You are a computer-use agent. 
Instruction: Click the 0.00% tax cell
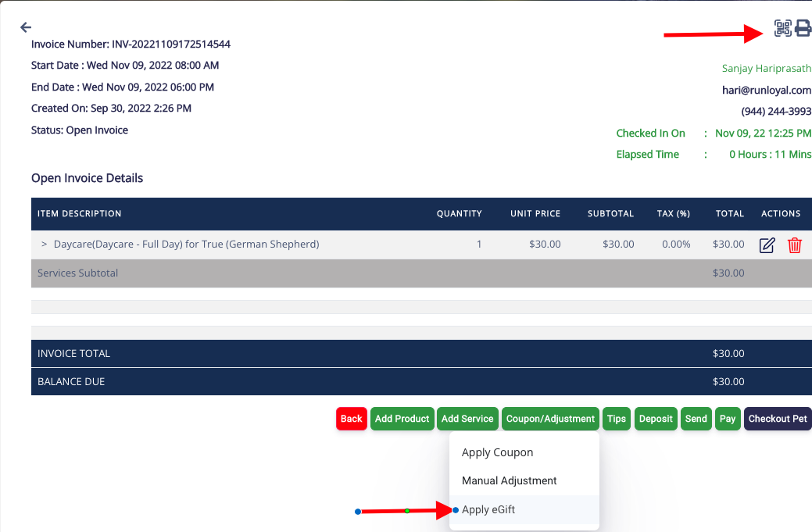pos(676,245)
